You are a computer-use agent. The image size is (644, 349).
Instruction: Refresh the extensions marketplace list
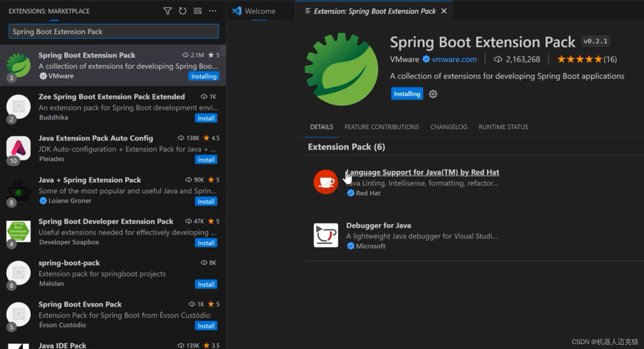[182, 11]
